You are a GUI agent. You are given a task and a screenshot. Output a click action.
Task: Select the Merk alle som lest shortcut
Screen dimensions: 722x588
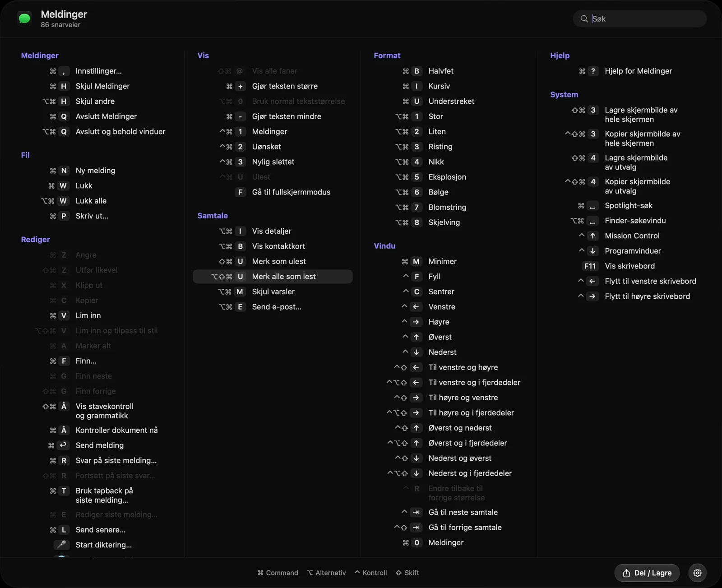coord(273,277)
